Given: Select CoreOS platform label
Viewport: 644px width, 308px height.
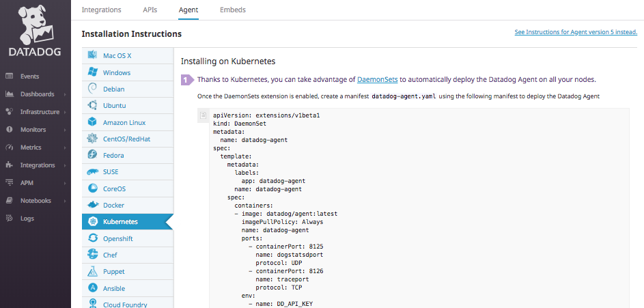Looking at the screenshot, I should tap(114, 189).
